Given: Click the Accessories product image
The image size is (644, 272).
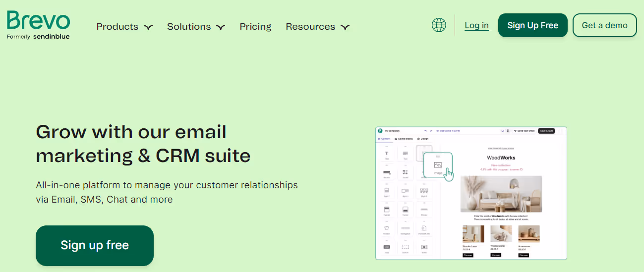Looking at the screenshot, I should click(529, 234).
